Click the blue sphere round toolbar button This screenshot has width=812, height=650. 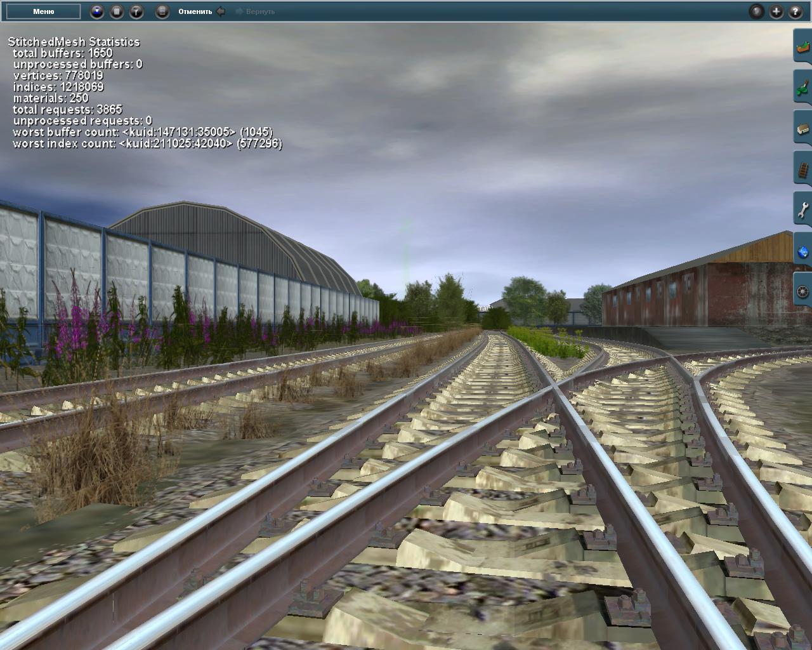97,11
